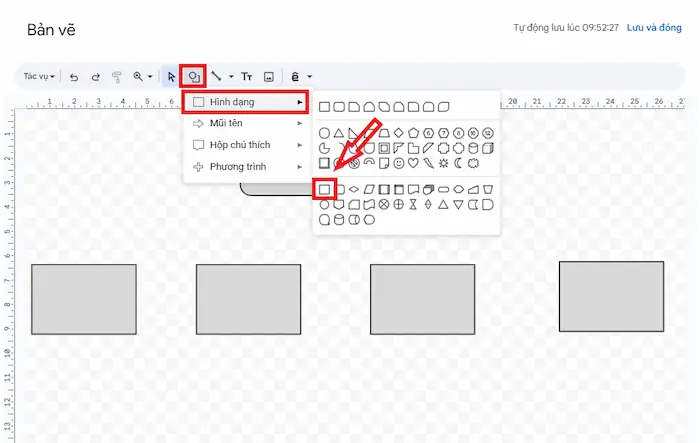This screenshot has height=443, width=700.
Task: Select the pie shape
Action: click(x=325, y=148)
